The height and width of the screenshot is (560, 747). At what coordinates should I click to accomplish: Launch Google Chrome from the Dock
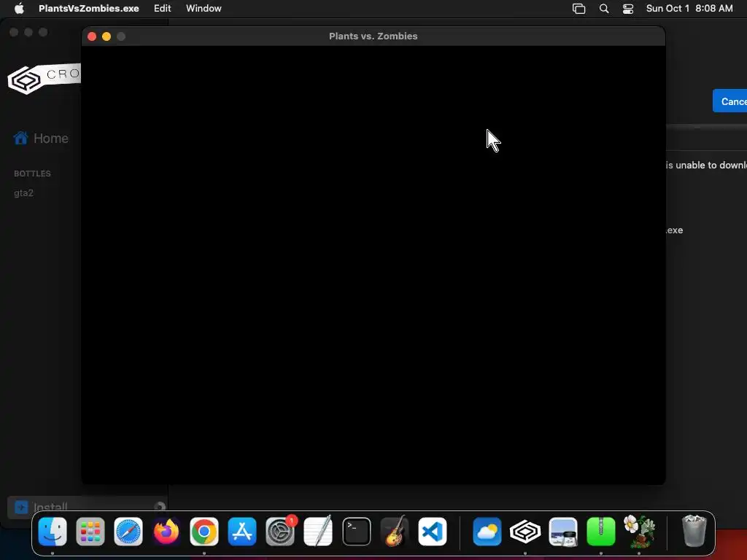pyautogui.click(x=204, y=532)
